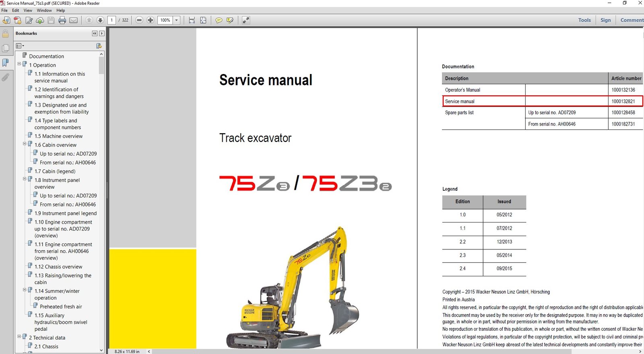644x354 pixels.
Task: Open the Window menu
Action: 44,10
